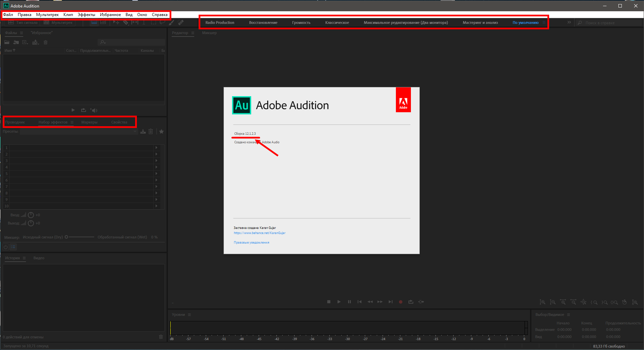The image size is (644, 350).
Task: Toggle the effects rack power button
Action: tap(5, 247)
